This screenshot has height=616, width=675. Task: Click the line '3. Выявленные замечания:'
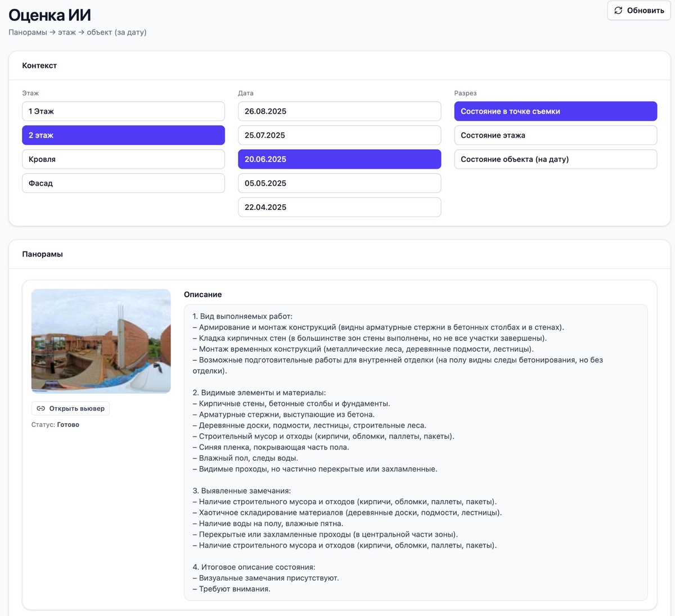click(241, 491)
